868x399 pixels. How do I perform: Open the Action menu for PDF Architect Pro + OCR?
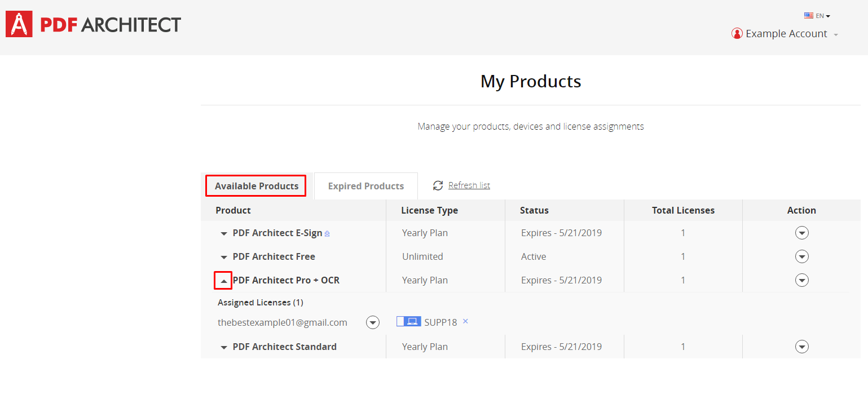pyautogui.click(x=801, y=280)
